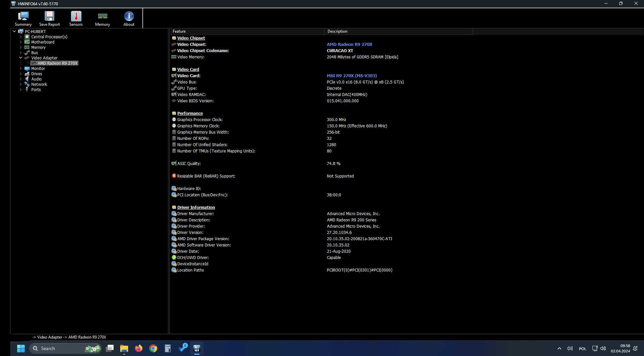Screen dimensions: 644x356
Task: Click the MSI R9 270X (MS-V303) link
Action: (x=352, y=76)
